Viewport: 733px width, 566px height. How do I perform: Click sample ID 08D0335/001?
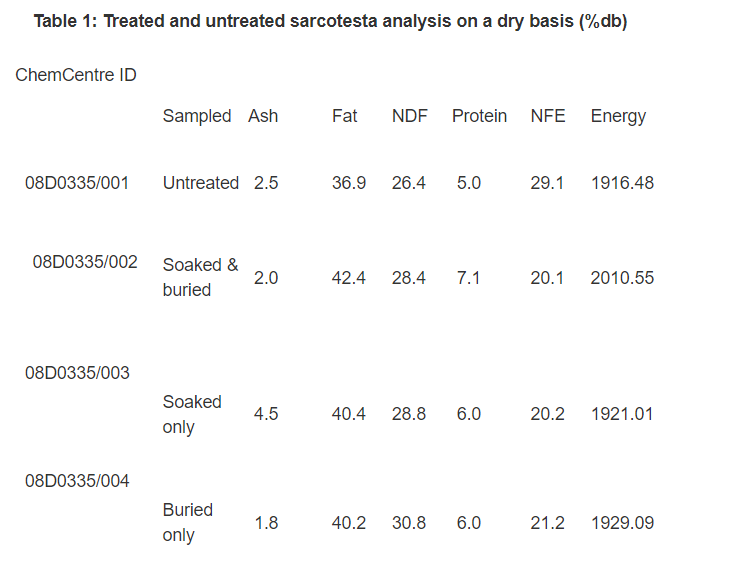77,183
